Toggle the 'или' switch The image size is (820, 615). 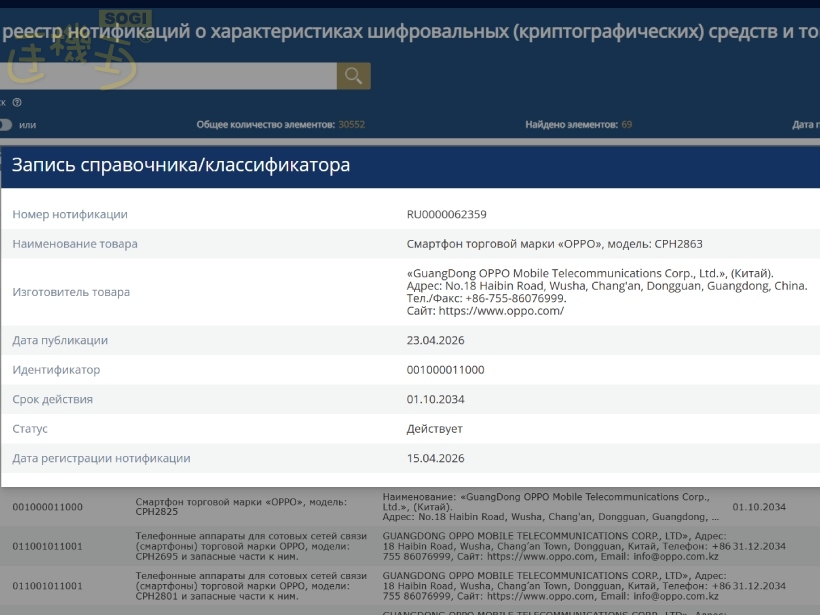pos(5,125)
